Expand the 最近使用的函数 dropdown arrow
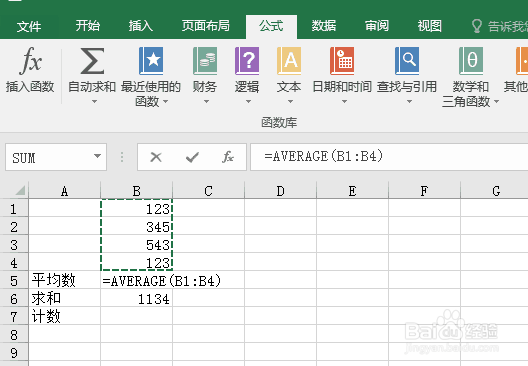 165,101
